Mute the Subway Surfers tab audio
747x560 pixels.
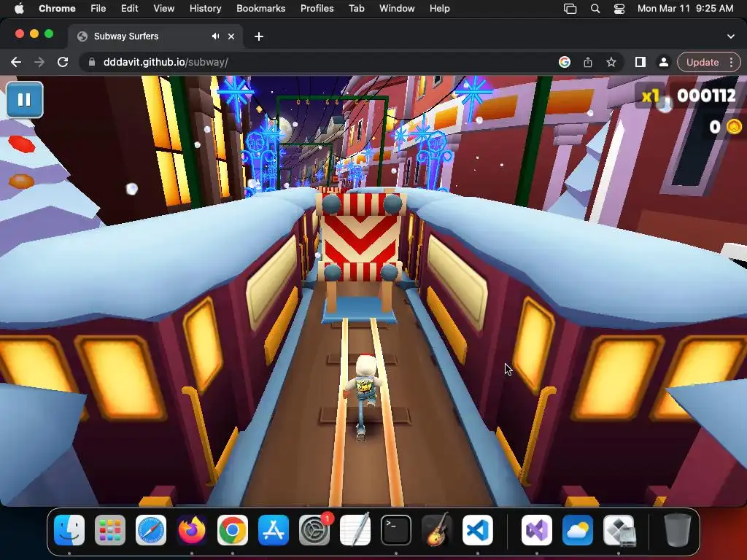[215, 36]
